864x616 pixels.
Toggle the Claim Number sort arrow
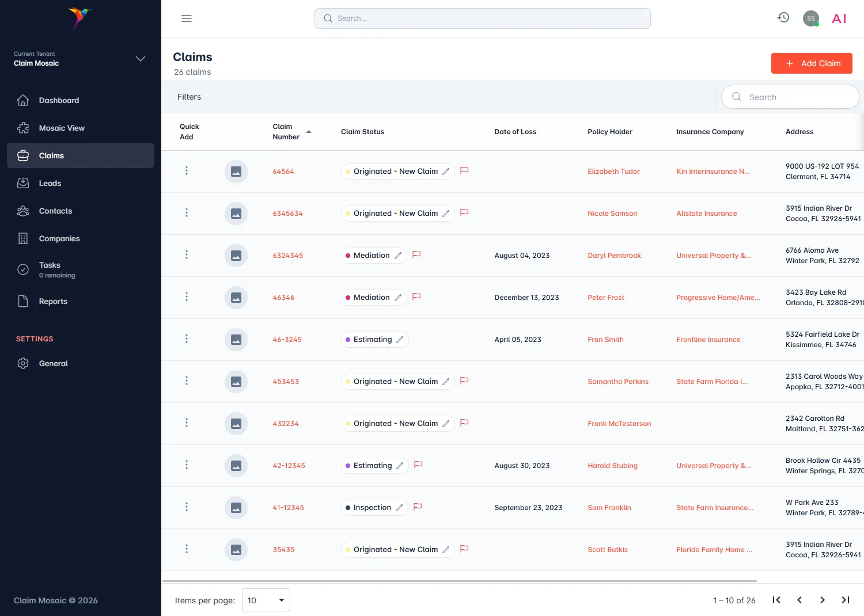tap(309, 131)
